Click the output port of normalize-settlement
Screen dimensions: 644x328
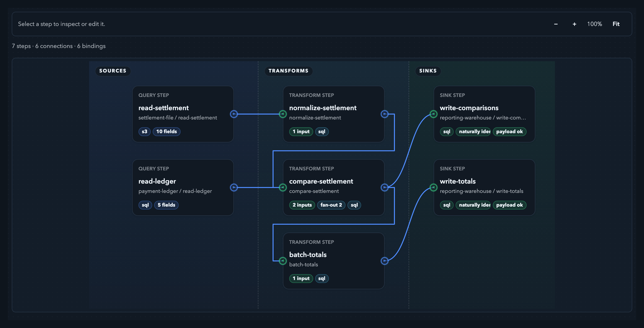384,114
